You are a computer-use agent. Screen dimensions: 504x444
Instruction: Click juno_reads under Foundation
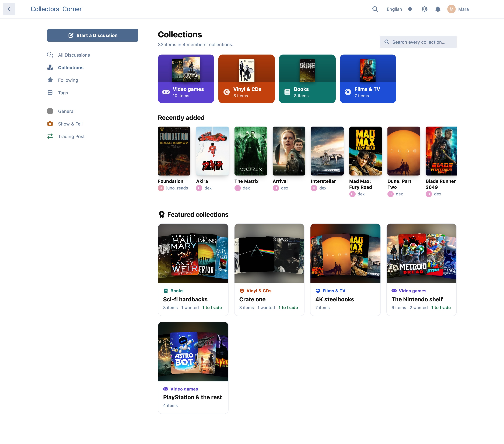point(177,188)
